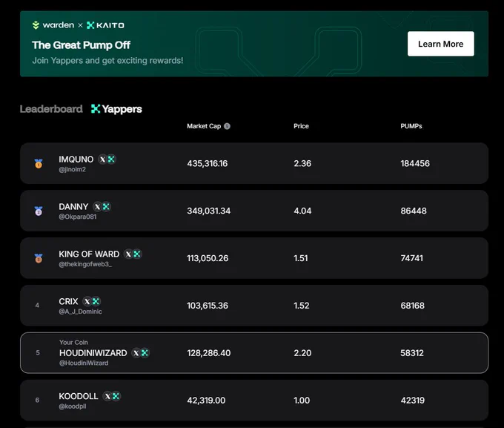Click The Great Pump Off banner title
Screen dimensions: 504x428
(81, 45)
